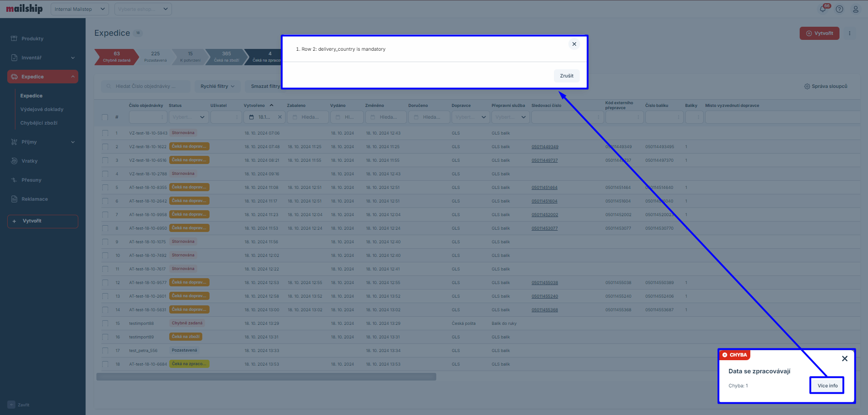This screenshot has height=415, width=868.
Task: Dismiss the CHYBA error notification
Action: 844,358
